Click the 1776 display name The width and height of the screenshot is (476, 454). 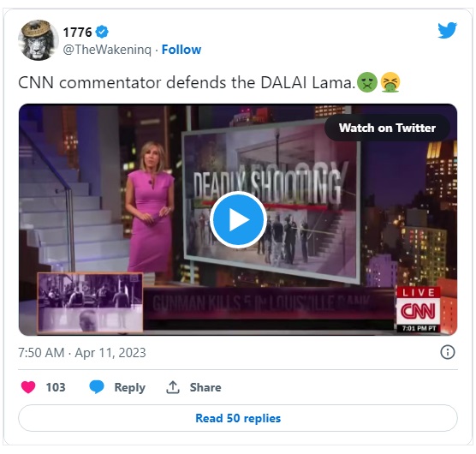(77, 33)
